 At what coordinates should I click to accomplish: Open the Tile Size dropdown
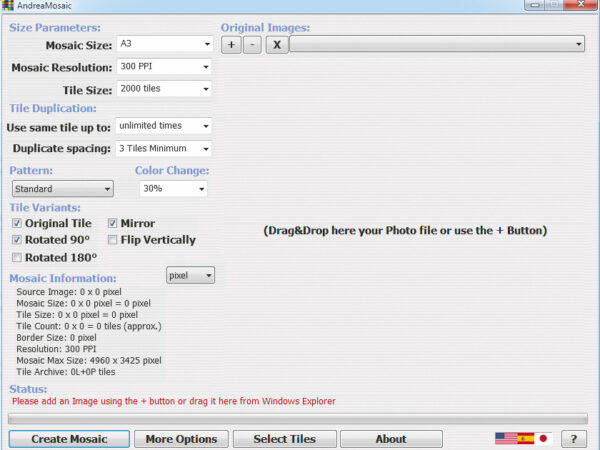click(x=164, y=89)
